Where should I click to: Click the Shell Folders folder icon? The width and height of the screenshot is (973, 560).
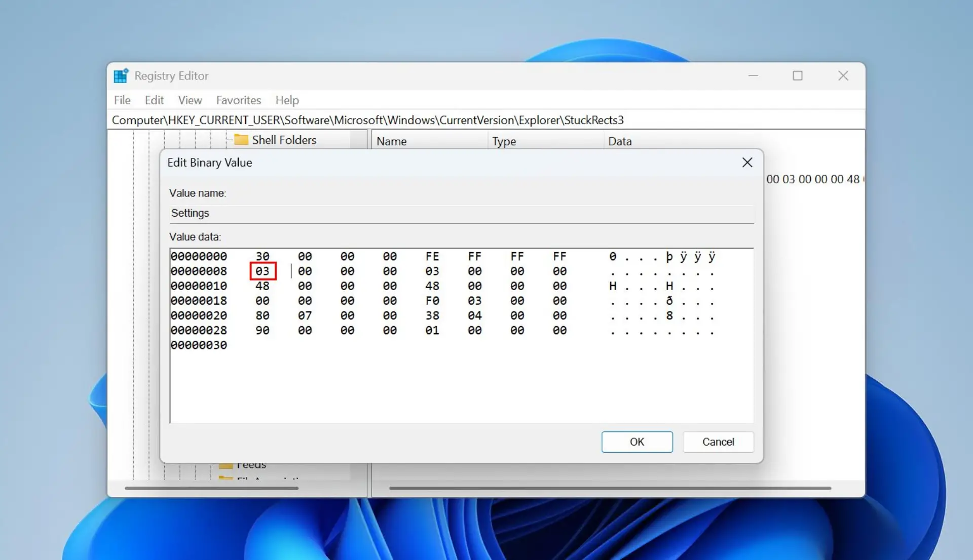tap(241, 140)
